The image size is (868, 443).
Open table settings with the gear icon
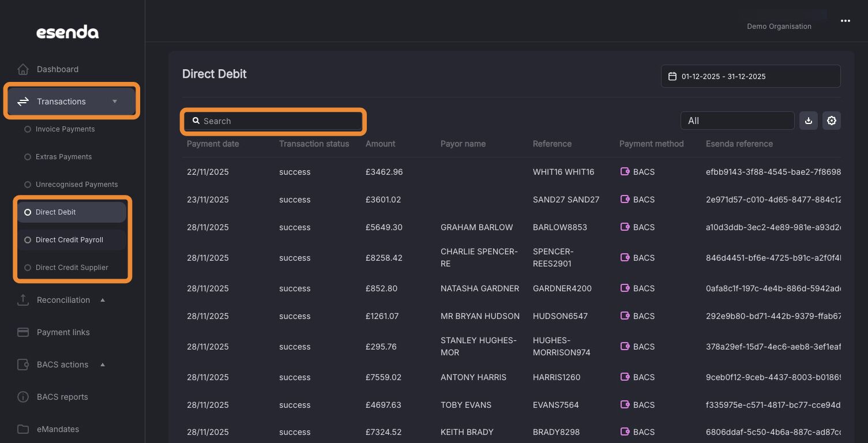[832, 121]
